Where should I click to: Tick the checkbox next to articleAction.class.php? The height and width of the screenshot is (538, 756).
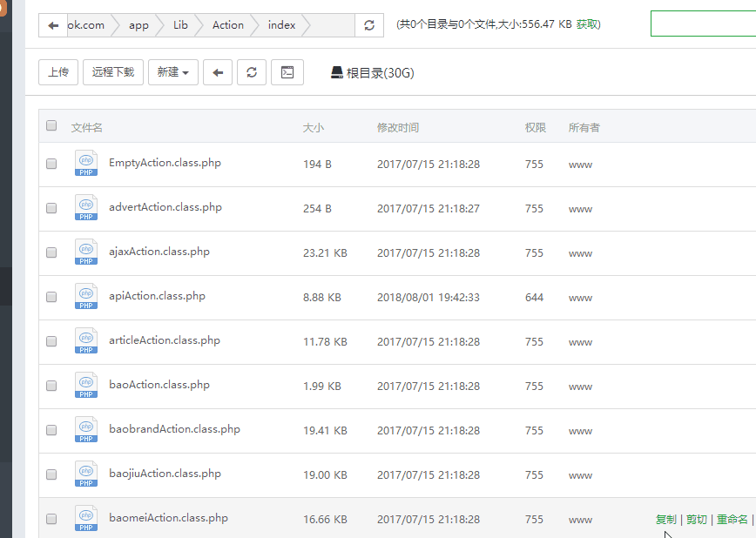51,341
